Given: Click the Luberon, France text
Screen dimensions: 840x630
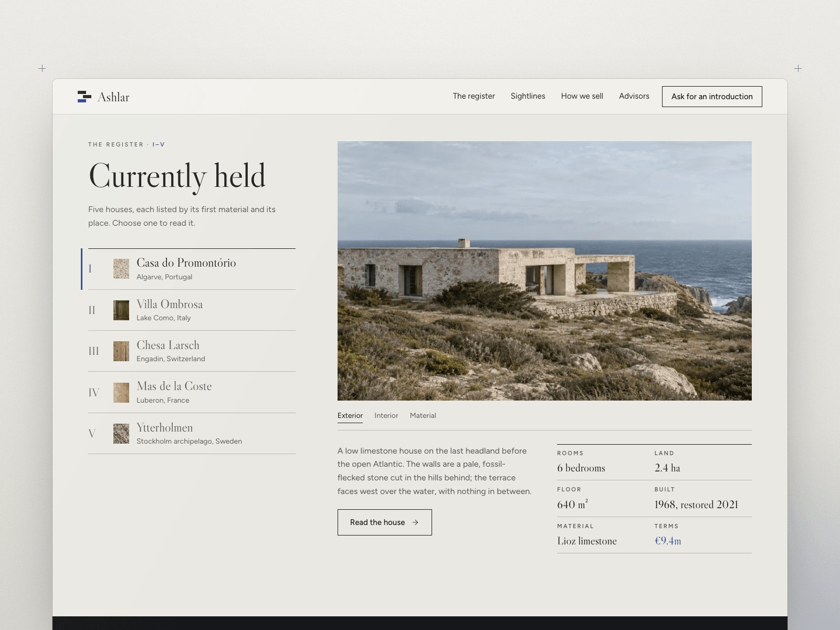Looking at the screenshot, I should point(163,400).
